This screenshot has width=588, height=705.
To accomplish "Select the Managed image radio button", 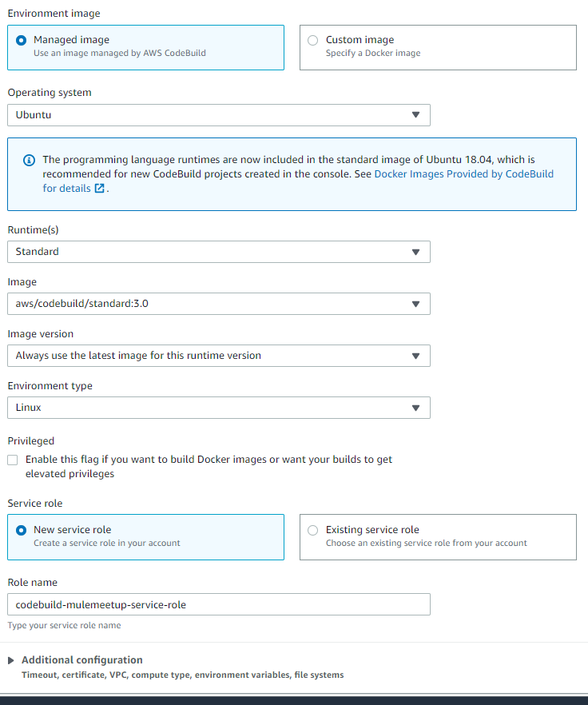I will (x=22, y=40).
